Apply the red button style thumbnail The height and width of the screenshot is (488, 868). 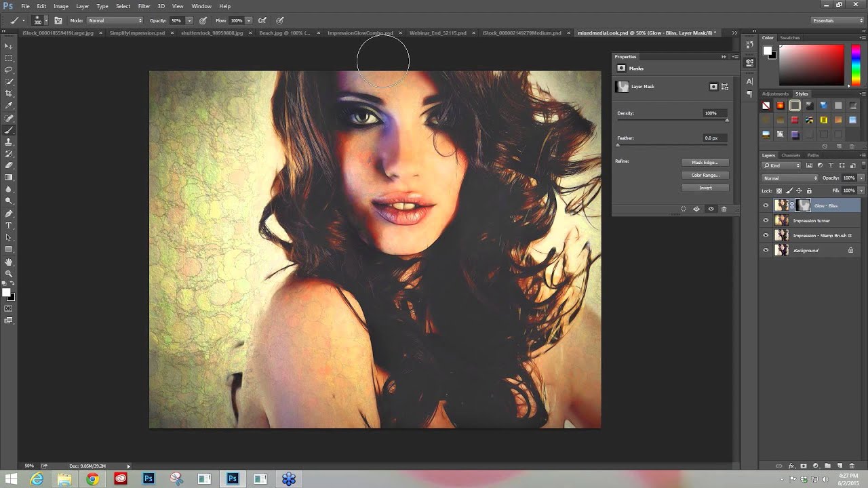[795, 120]
